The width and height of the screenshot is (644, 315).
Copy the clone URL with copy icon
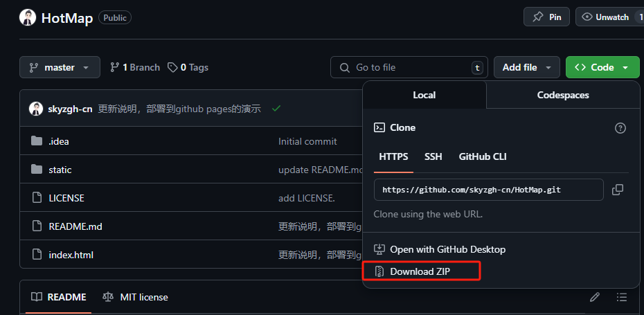(618, 190)
